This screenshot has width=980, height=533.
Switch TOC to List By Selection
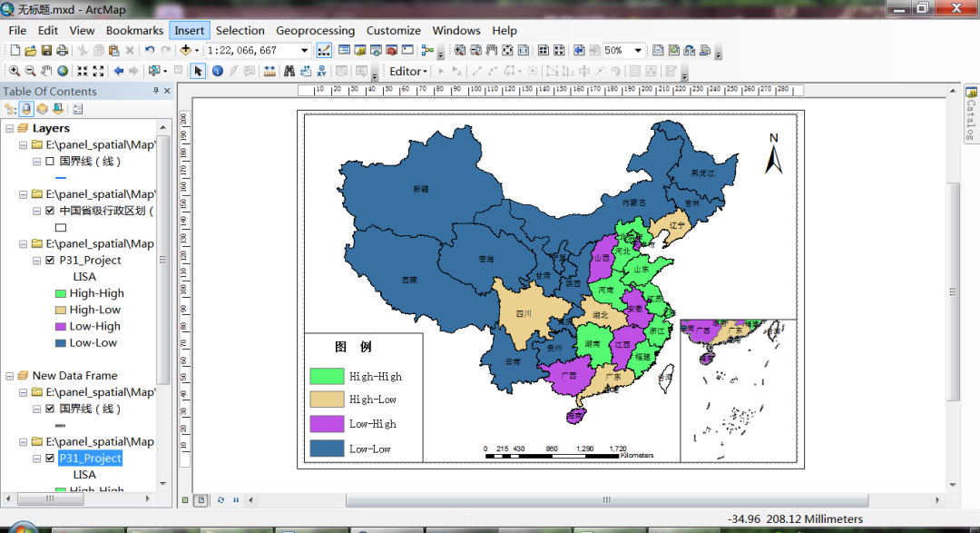coord(58,110)
